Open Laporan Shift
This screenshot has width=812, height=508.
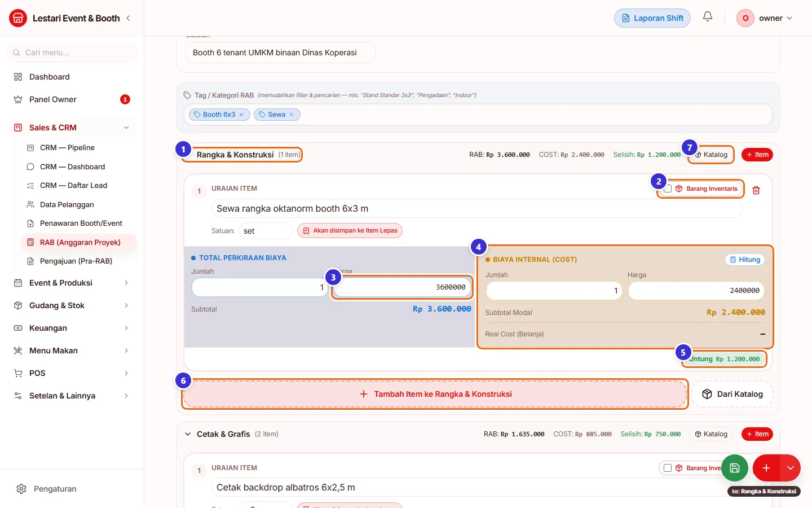pos(652,18)
